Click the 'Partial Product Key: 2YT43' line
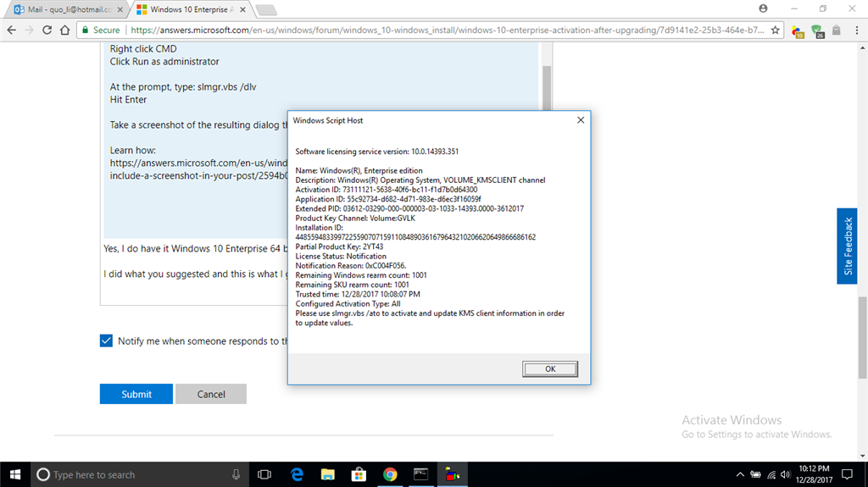Screen dimensions: 868x487 [x=339, y=246]
